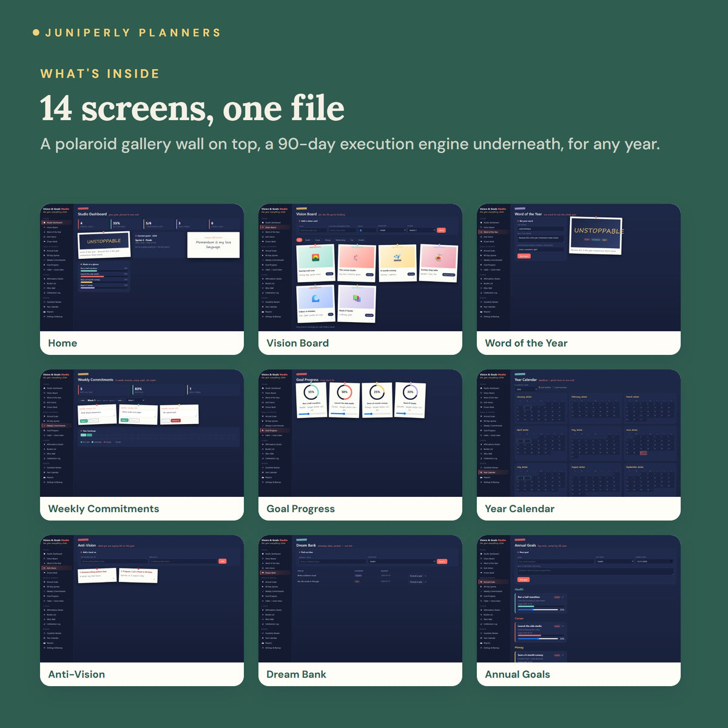This screenshot has width=728, height=728.
Task: Open the Home screen preview card
Action: (x=142, y=279)
